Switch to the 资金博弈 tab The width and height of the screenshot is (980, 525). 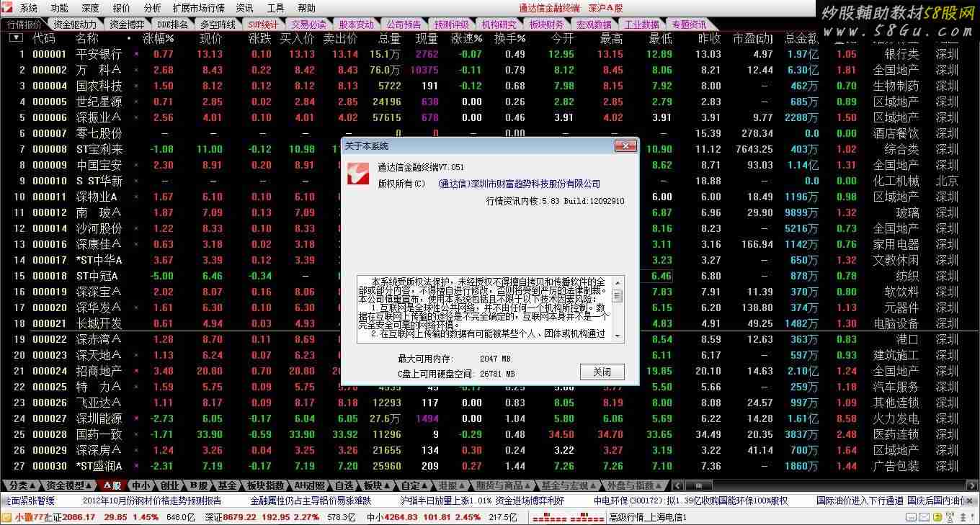click(127, 24)
